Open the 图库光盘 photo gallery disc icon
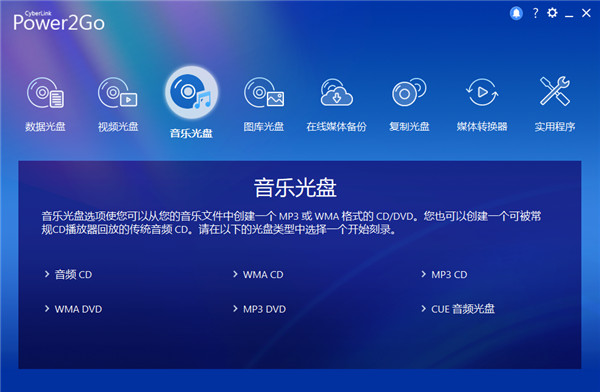 pos(264,93)
